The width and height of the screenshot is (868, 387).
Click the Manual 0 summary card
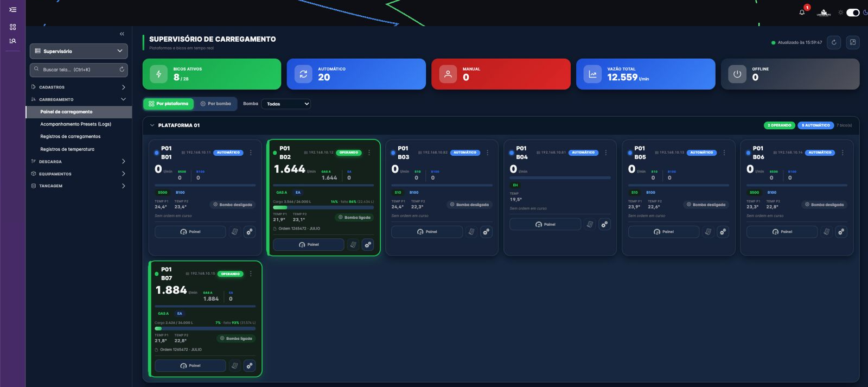(x=501, y=74)
